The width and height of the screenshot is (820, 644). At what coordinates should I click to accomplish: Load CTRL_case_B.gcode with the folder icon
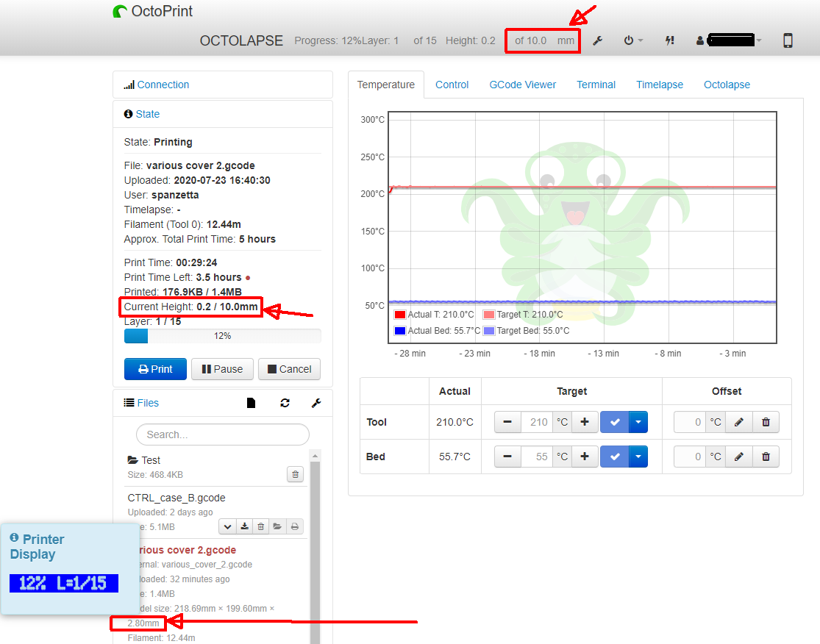(x=278, y=526)
